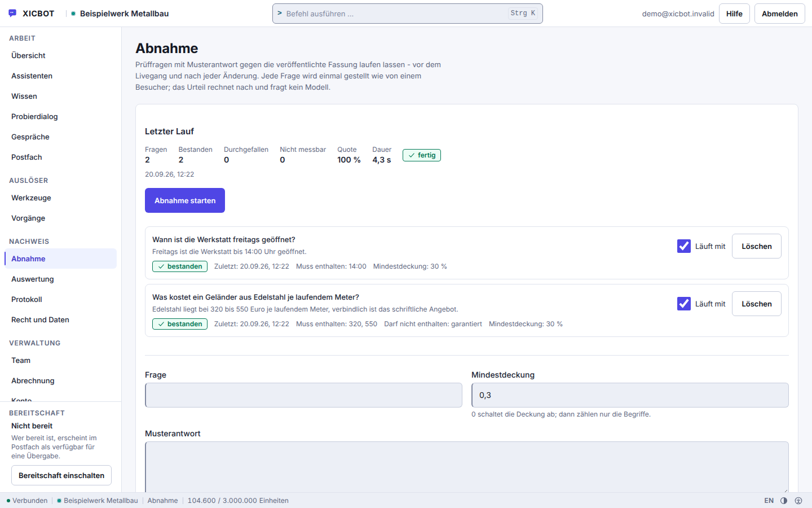
Task: Uncheck 'Läuft mit' for Geländer Edelstahl question
Action: click(684, 304)
